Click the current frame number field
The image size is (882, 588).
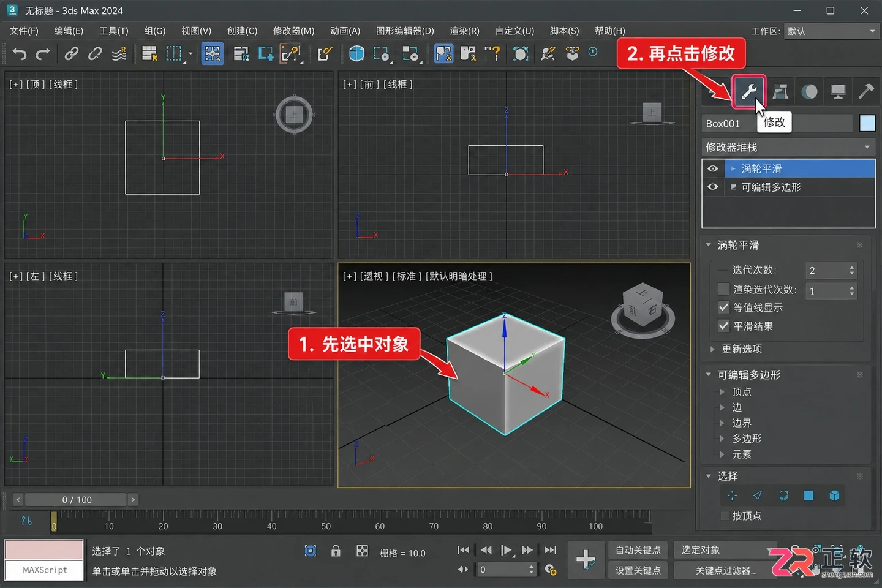pyautogui.click(x=502, y=570)
